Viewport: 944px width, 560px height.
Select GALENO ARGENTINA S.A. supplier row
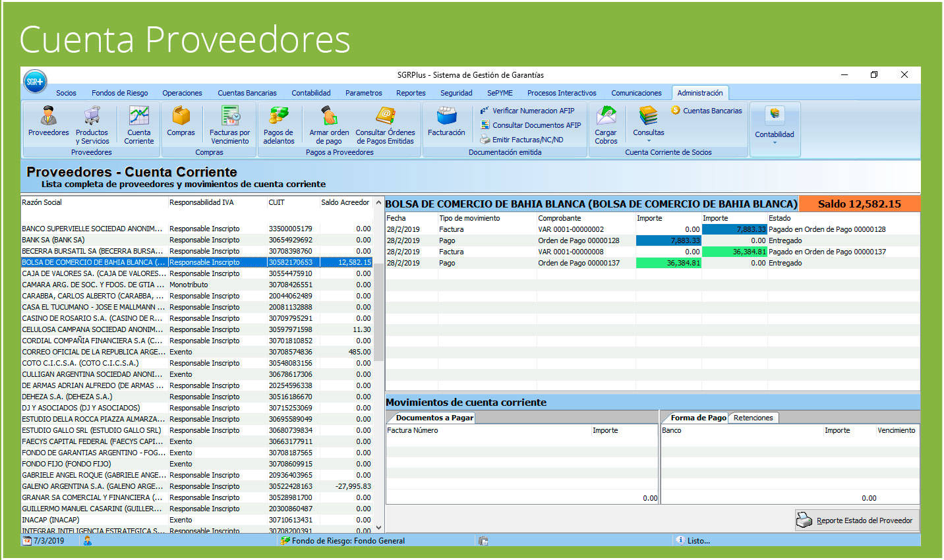[x=92, y=486]
